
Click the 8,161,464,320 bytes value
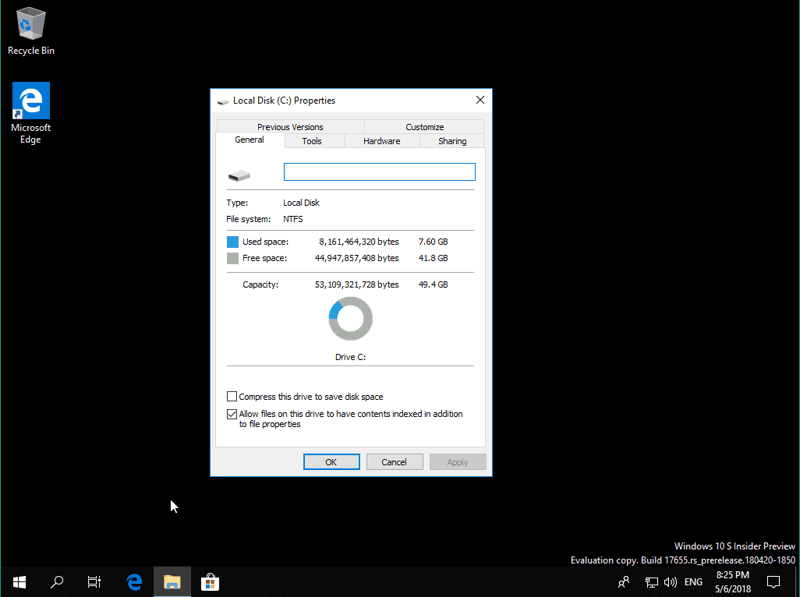point(359,242)
